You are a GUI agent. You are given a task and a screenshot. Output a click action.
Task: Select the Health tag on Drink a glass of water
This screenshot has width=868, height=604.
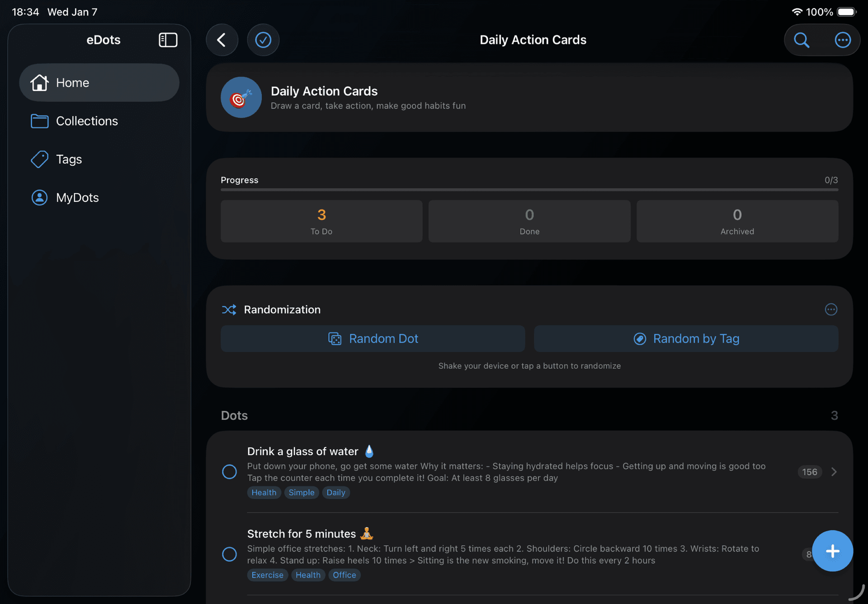click(264, 492)
